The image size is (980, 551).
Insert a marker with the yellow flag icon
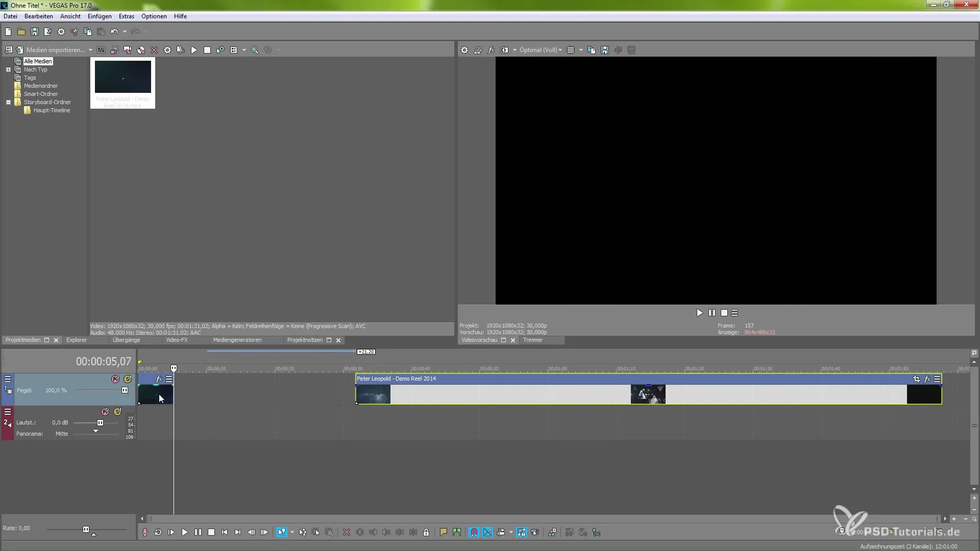[x=444, y=532]
